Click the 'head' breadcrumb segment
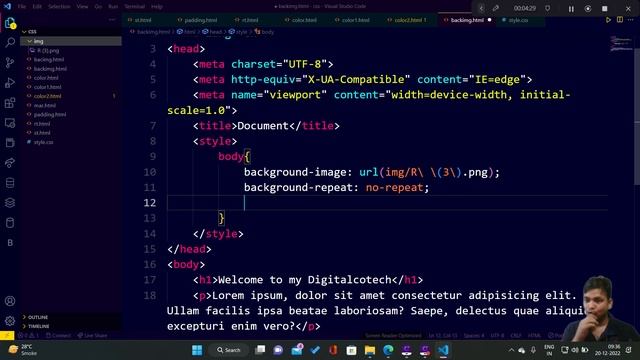The width and height of the screenshot is (640, 360). coord(212,32)
